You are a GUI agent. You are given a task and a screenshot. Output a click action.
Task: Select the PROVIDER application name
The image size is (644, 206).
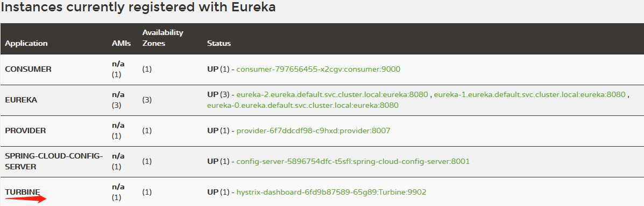pos(25,131)
